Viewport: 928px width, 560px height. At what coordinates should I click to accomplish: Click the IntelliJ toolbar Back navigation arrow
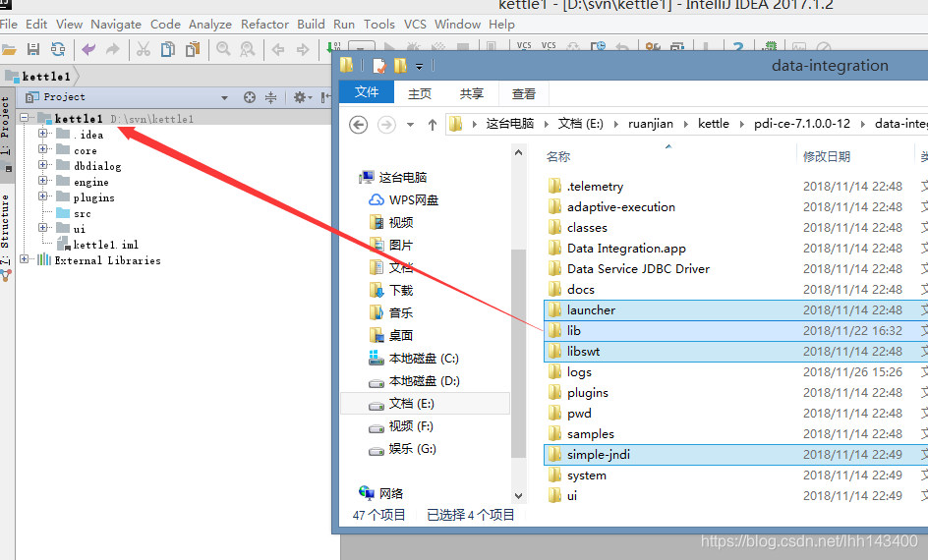pos(277,49)
